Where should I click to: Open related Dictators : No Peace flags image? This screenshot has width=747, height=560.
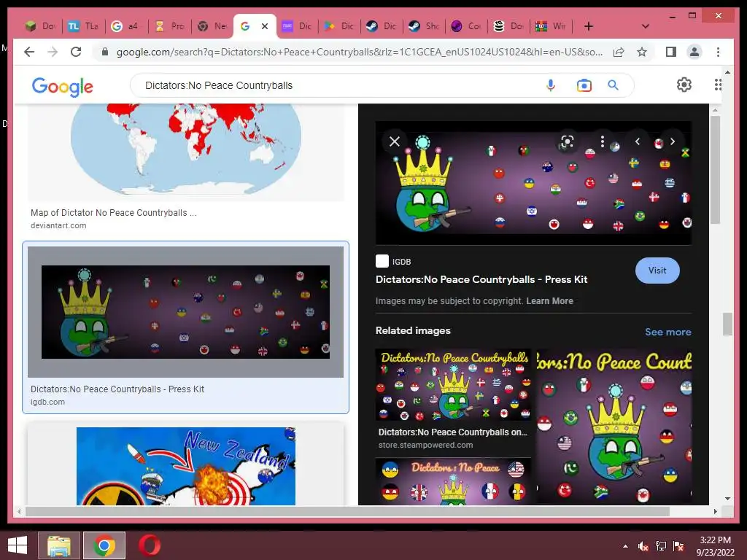(453, 481)
